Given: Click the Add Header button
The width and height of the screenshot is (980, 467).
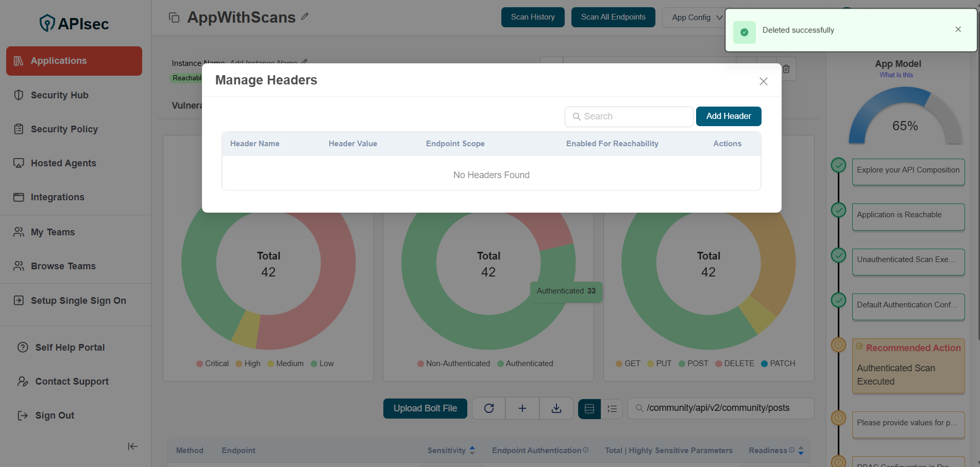Looking at the screenshot, I should click(728, 116).
